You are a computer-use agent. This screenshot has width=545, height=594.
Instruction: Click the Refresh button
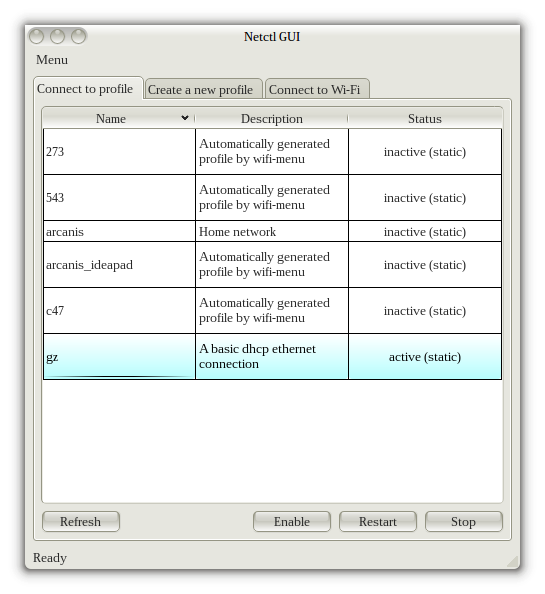pyautogui.click(x=81, y=522)
